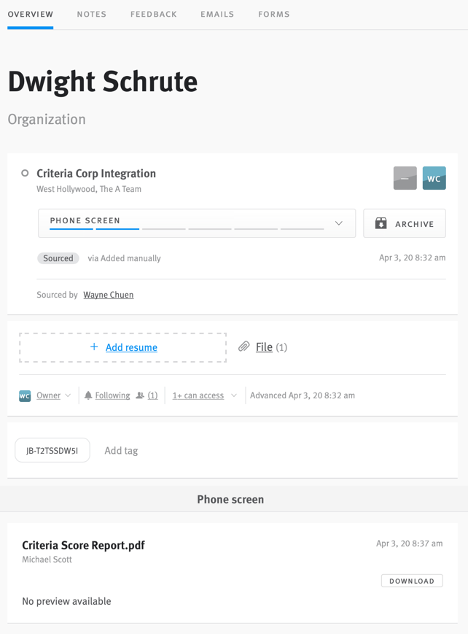
Task: Click the Phone Screen stage progress bar
Action: coord(187,229)
